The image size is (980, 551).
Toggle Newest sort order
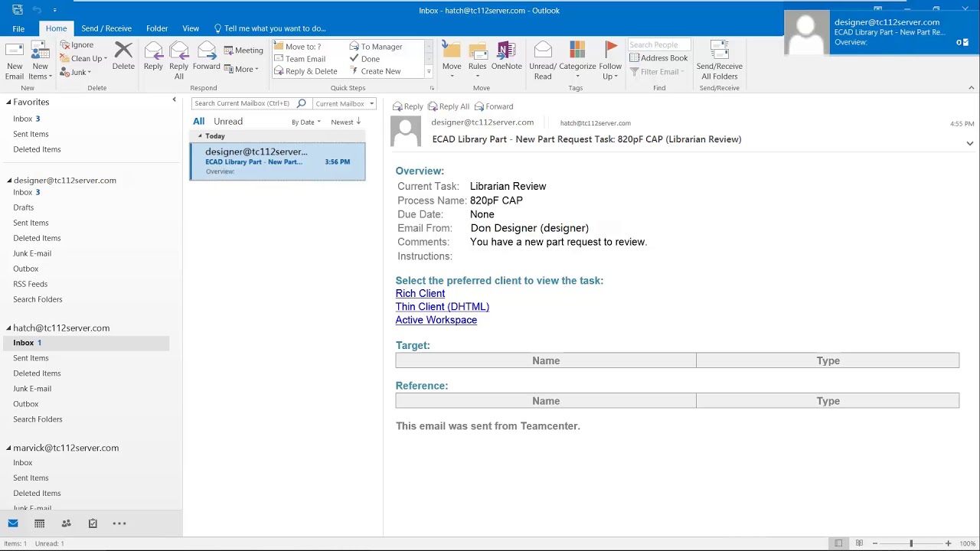(346, 122)
